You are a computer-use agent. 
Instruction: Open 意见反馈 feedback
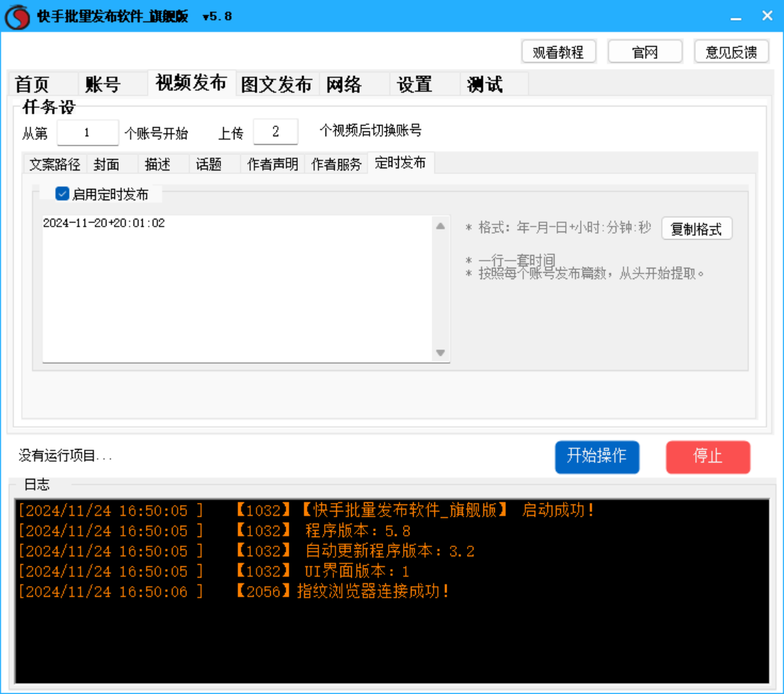pyautogui.click(x=731, y=52)
